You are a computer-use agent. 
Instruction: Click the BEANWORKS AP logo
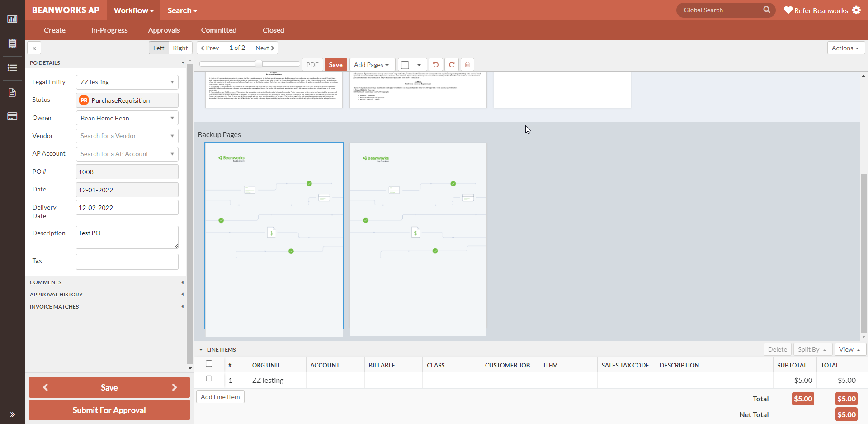click(66, 10)
